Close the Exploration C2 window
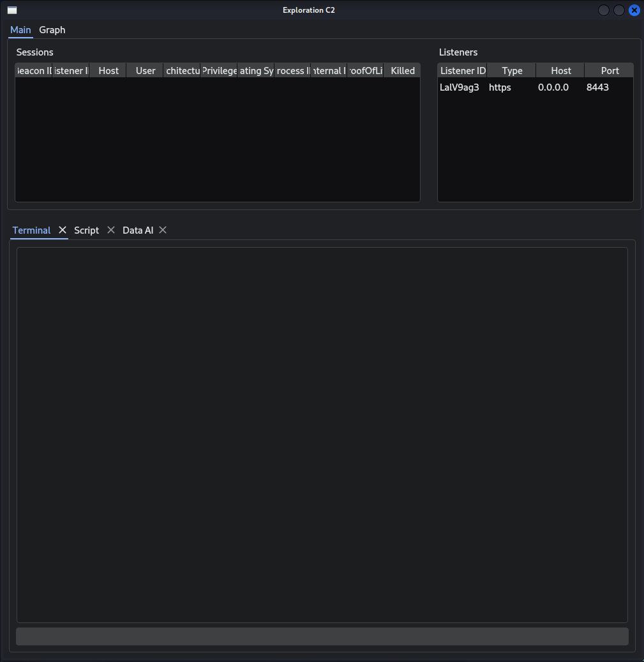The height and width of the screenshot is (662, 644). (x=634, y=10)
